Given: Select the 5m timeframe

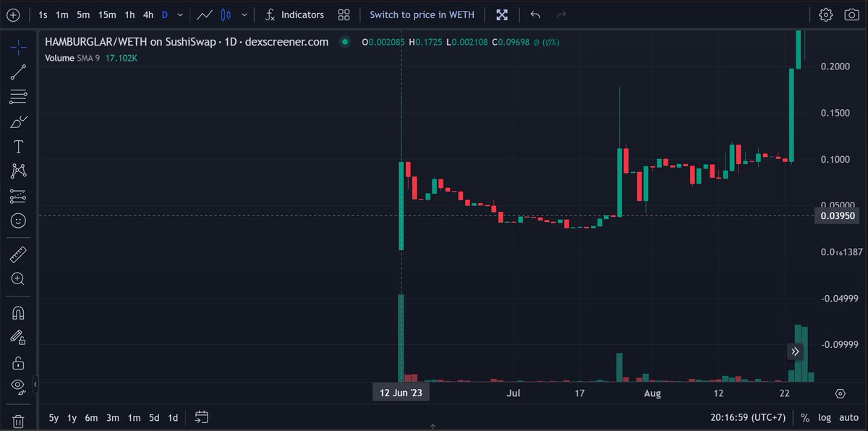Looking at the screenshot, I should pyautogui.click(x=83, y=14).
